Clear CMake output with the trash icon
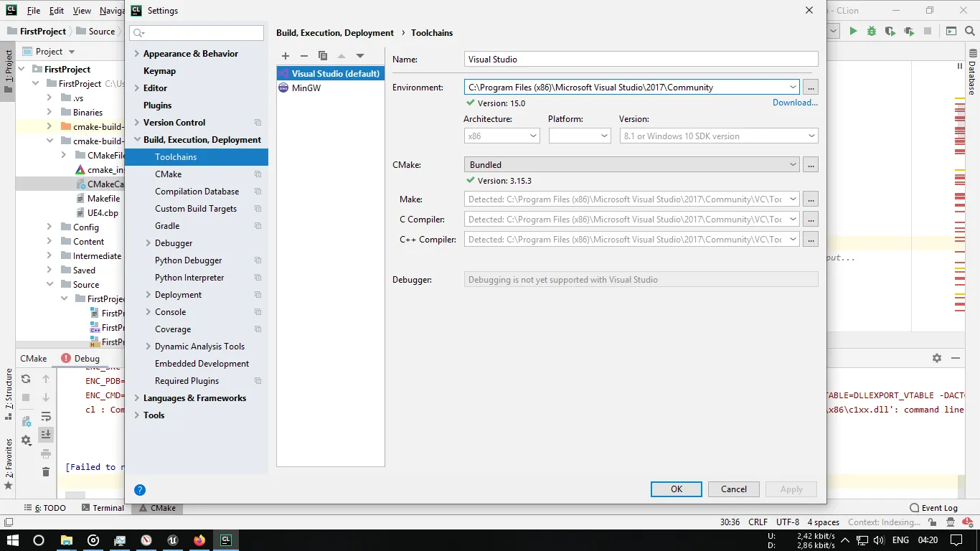 click(x=46, y=471)
